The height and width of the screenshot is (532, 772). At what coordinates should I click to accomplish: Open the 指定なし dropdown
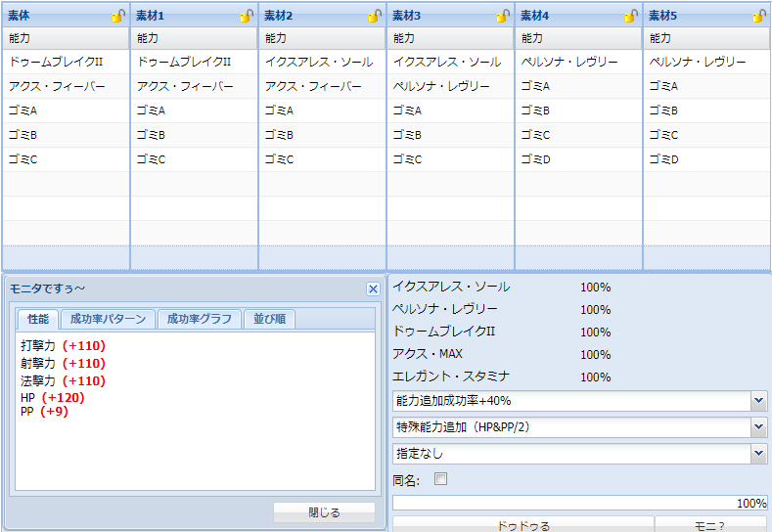click(758, 454)
